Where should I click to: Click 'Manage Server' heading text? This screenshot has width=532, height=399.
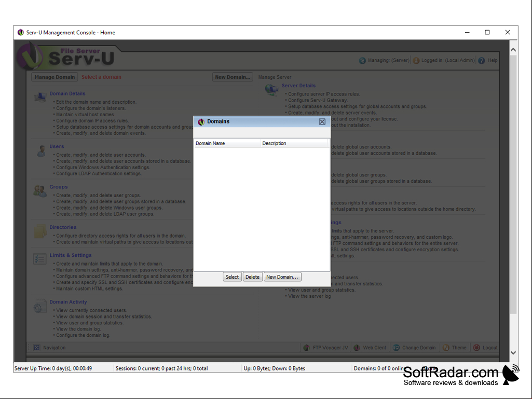tap(275, 77)
